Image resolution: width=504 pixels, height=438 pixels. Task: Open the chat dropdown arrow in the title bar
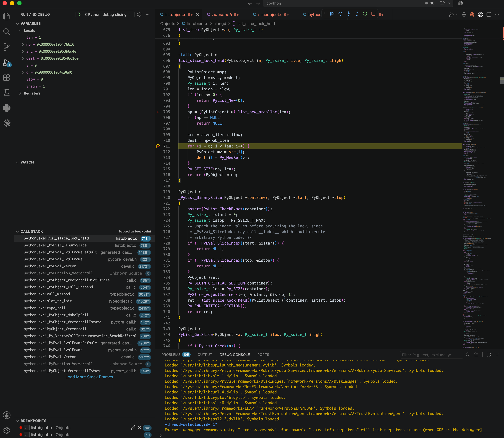[x=449, y=3]
